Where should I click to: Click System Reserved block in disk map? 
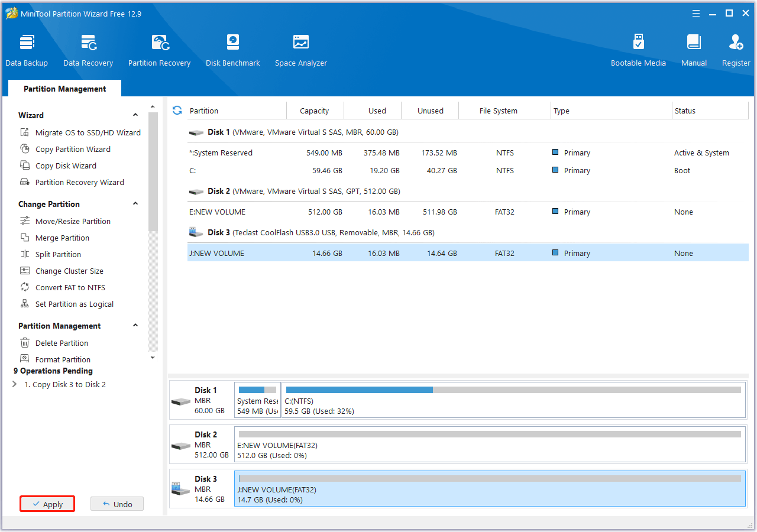click(257, 400)
